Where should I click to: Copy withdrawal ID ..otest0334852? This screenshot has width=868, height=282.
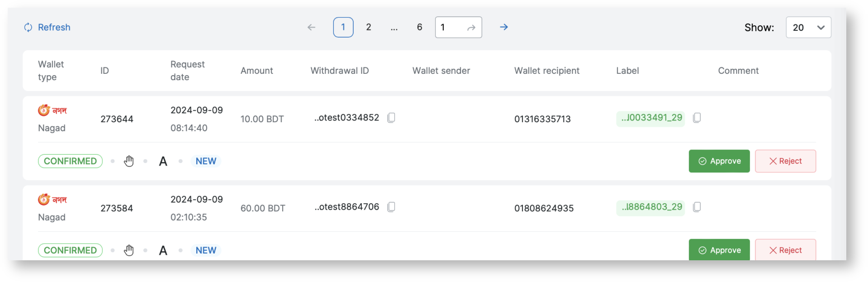[x=391, y=118]
